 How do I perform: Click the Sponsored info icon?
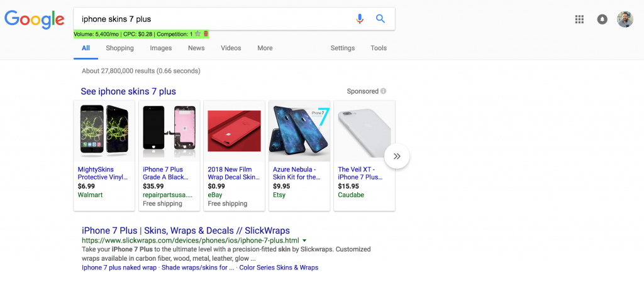[x=384, y=91]
